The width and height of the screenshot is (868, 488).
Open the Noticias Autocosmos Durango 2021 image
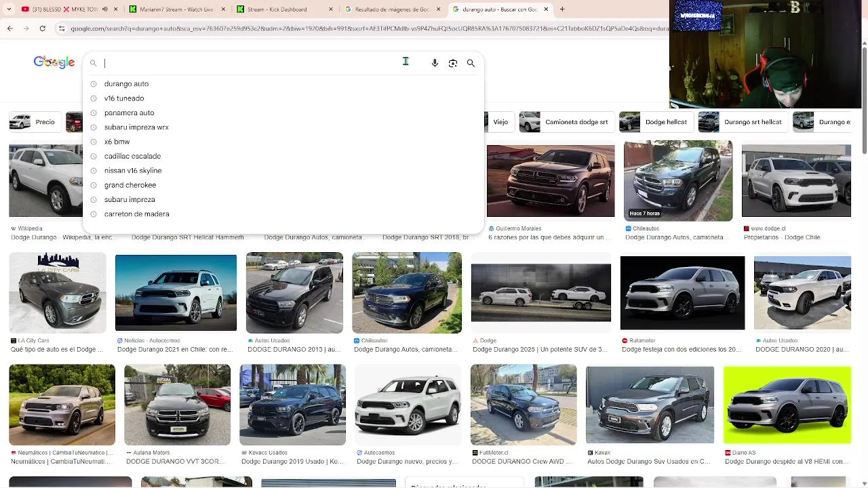[176, 293]
